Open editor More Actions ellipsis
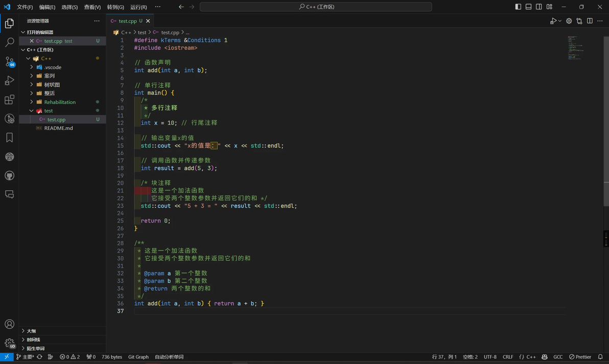609x364 pixels. [x=600, y=21]
